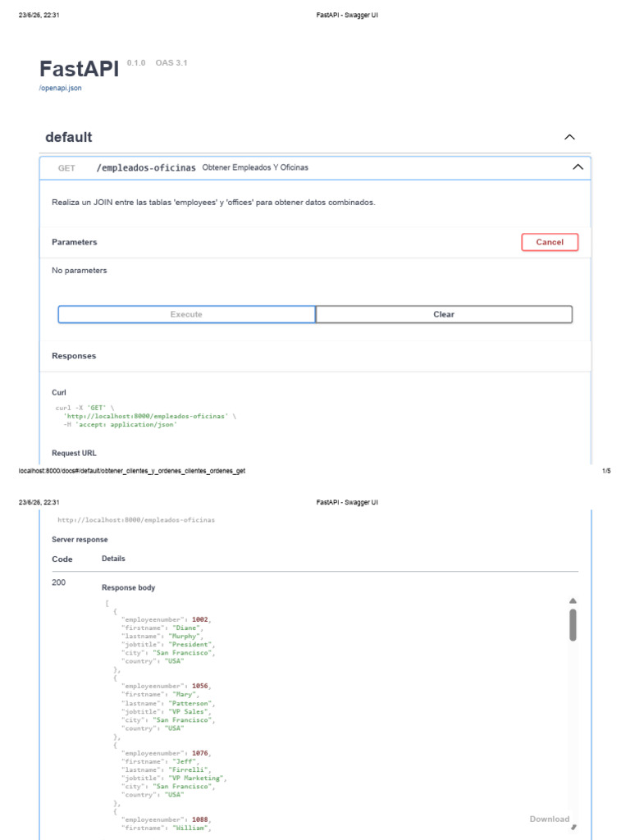Click the FastAPI title heading
The width and height of the screenshot is (630, 840).
point(80,69)
